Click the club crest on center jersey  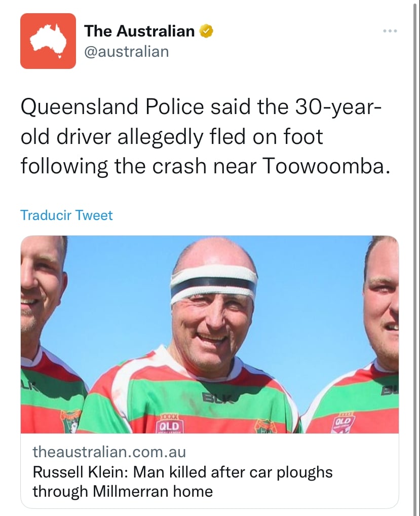265,426
